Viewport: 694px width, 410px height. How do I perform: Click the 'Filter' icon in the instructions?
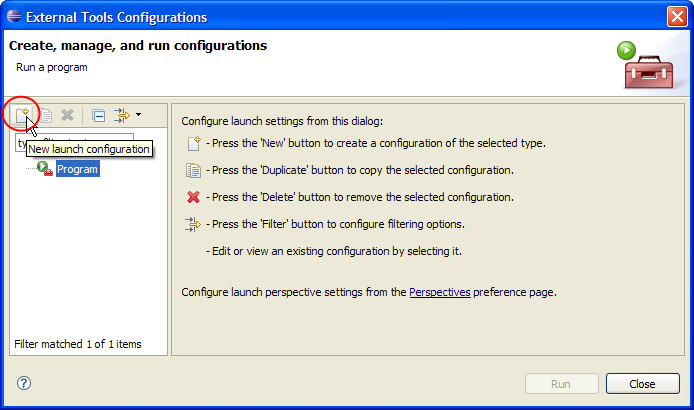tap(194, 224)
